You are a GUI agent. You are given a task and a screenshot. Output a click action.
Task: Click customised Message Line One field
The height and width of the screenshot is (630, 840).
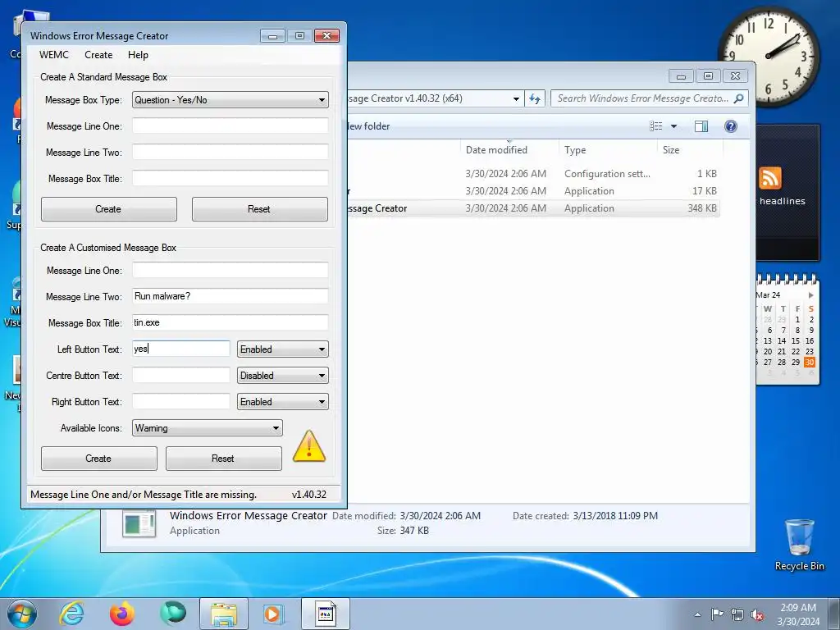[231, 270]
